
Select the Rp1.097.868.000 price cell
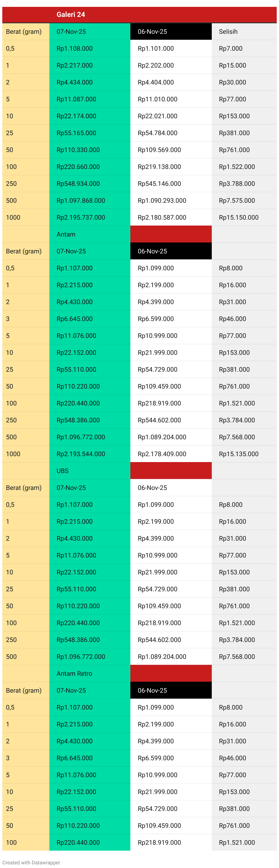pos(81,200)
